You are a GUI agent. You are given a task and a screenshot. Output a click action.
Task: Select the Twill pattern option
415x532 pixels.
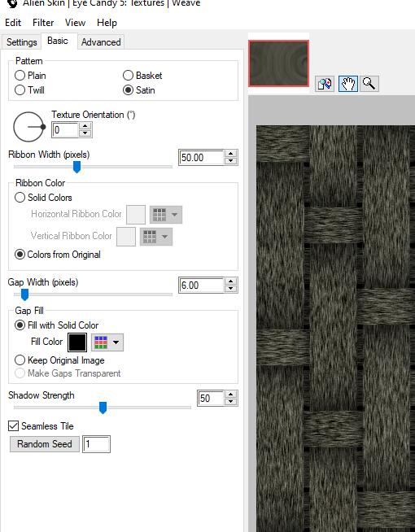tap(29, 90)
